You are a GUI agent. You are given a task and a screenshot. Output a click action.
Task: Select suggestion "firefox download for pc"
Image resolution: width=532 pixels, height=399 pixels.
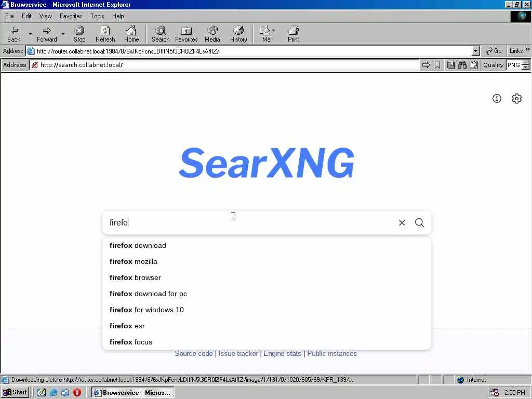tap(267, 294)
